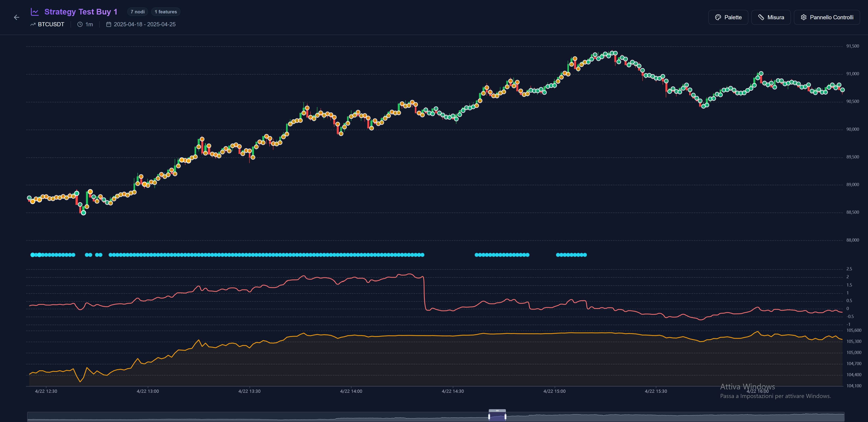
Task: Click the palette icon in Palette button
Action: (718, 17)
